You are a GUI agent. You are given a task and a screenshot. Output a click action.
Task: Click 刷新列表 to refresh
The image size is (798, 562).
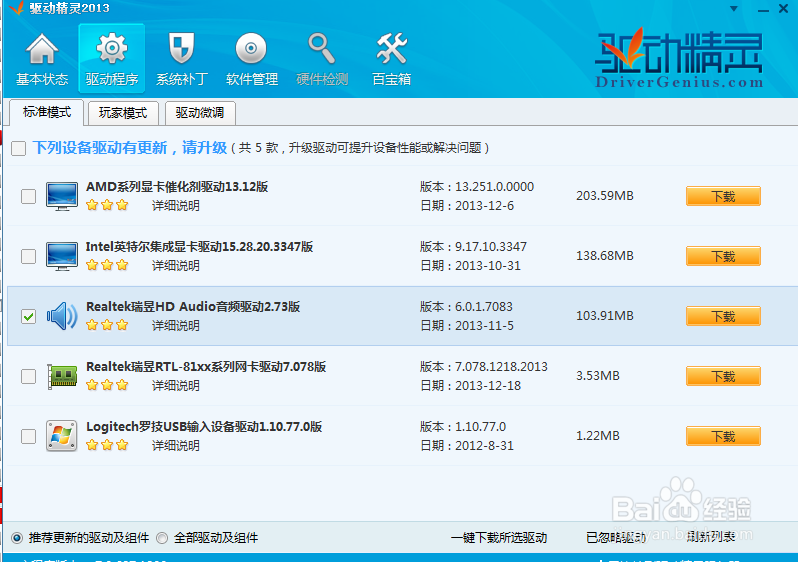click(710, 537)
